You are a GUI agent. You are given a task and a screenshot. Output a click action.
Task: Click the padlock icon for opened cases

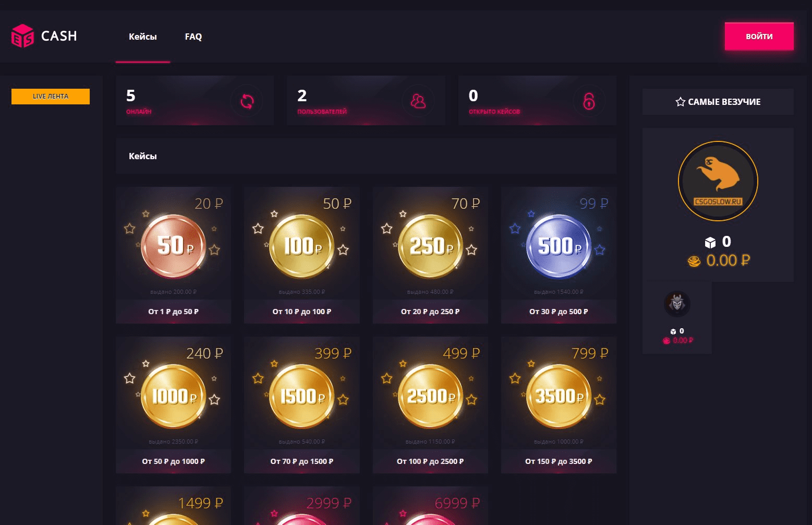589,101
